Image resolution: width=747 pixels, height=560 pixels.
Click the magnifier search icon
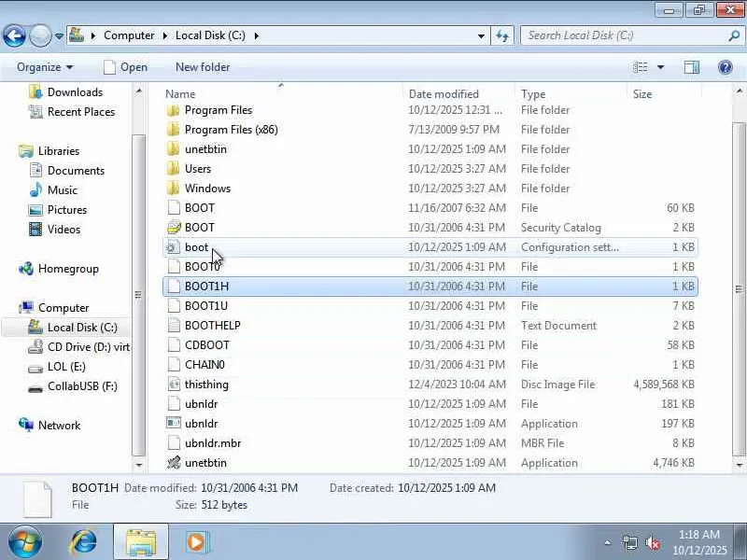click(x=734, y=35)
